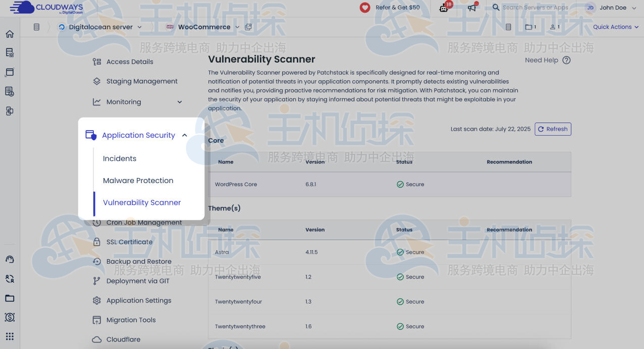Expand the Digitalocean server dropdown
Image resolution: width=644 pixels, height=349 pixels.
(x=140, y=27)
